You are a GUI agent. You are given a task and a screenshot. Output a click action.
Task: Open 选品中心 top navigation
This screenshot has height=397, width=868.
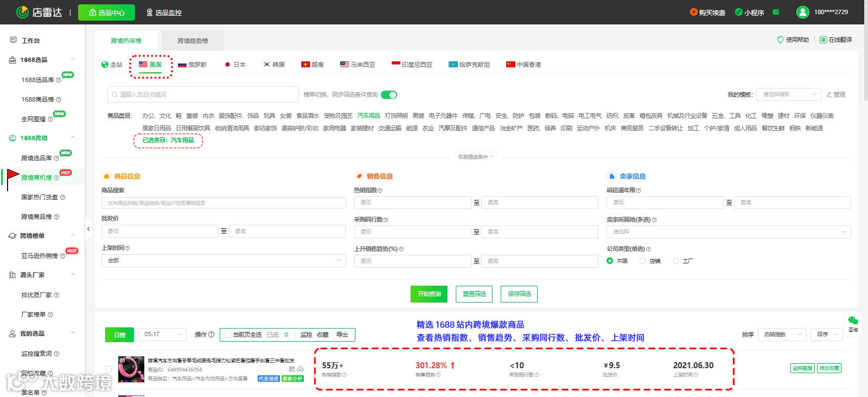106,12
